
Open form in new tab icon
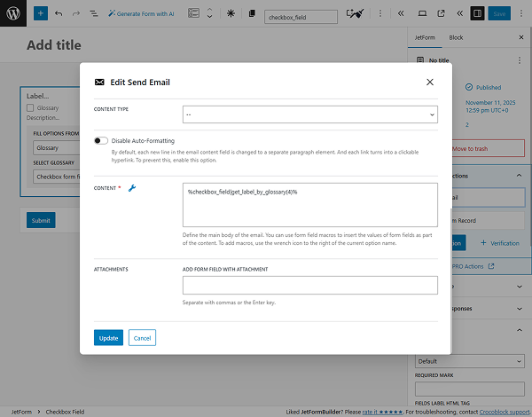(441, 13)
